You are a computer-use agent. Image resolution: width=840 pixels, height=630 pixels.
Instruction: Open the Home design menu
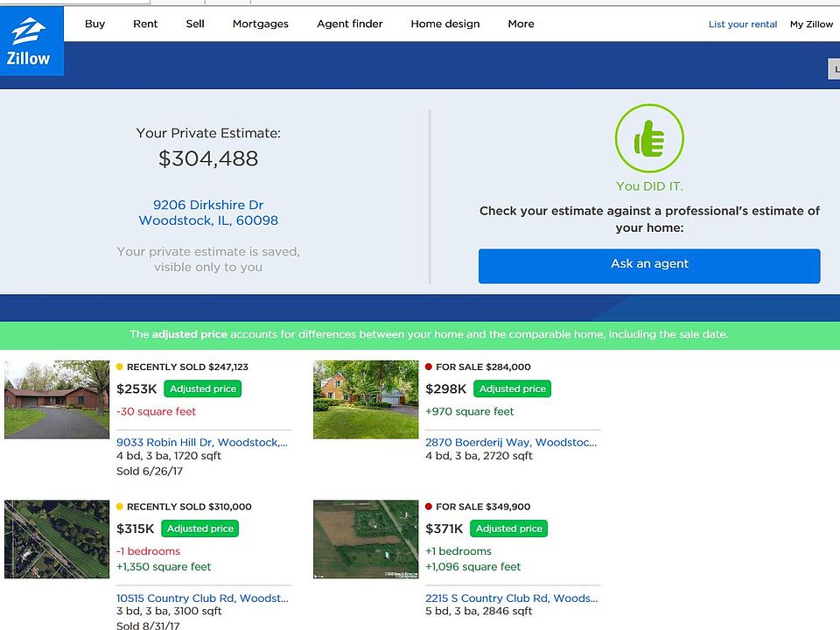[445, 24]
